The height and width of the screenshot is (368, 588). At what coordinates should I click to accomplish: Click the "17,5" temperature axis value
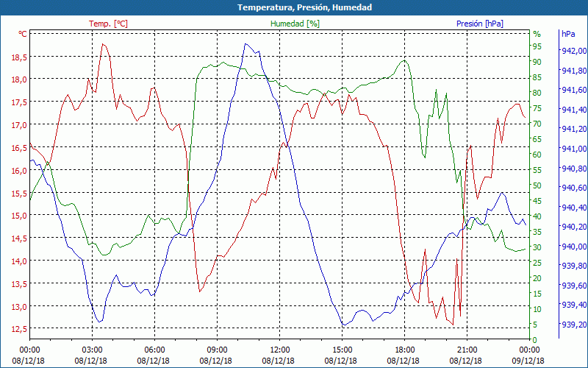click(20, 102)
